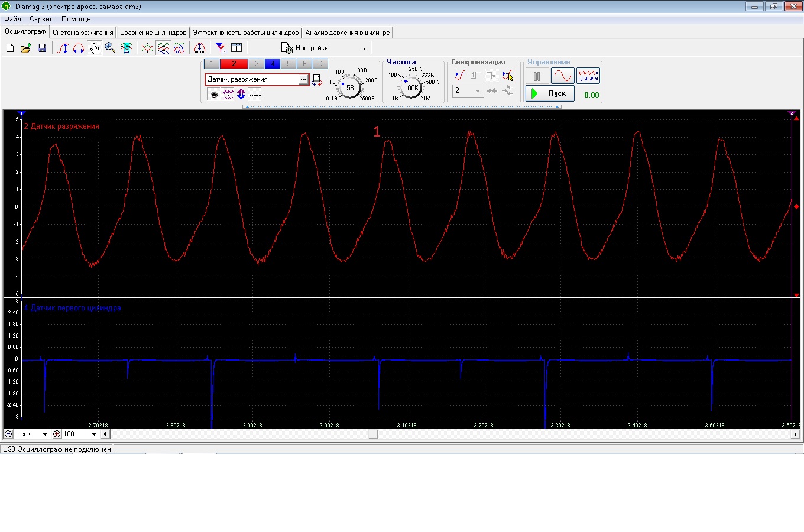Click the Настройки settings button
The height and width of the screenshot is (532, 804).
point(306,48)
